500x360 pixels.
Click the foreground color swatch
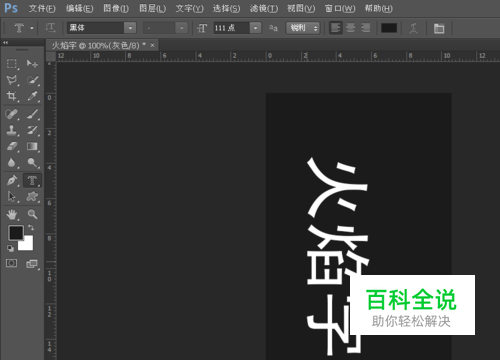click(x=16, y=233)
